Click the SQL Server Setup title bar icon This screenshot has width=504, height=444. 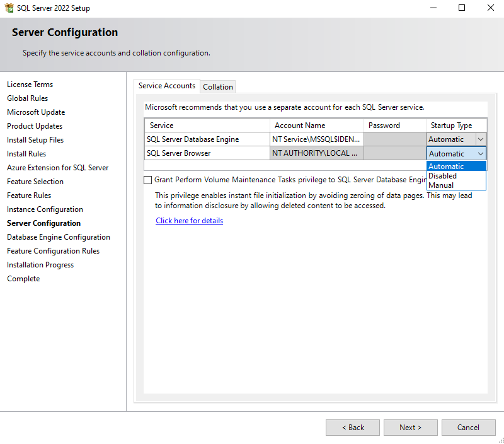point(9,8)
